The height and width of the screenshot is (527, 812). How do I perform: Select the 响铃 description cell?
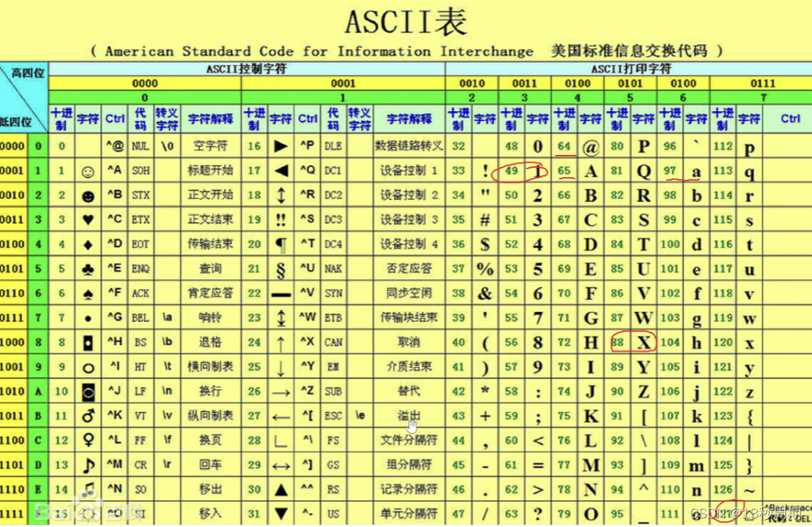[x=210, y=318]
